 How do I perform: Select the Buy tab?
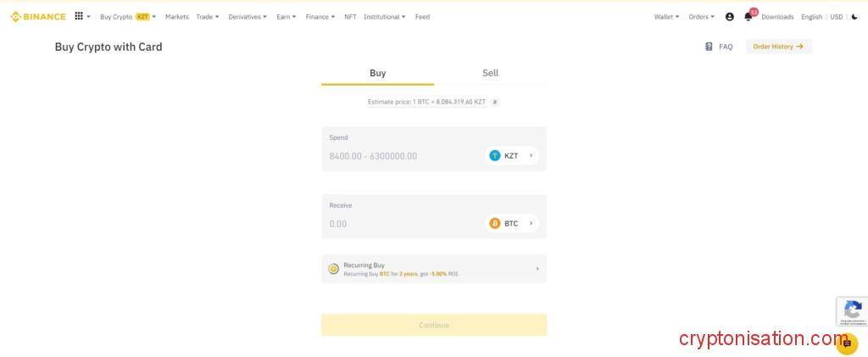(x=377, y=73)
